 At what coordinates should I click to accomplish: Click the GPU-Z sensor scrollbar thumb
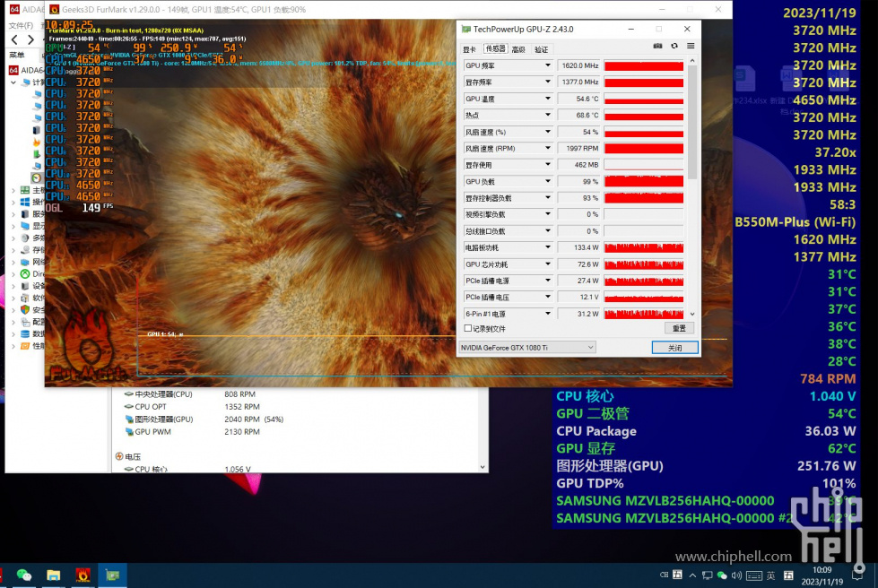click(692, 122)
